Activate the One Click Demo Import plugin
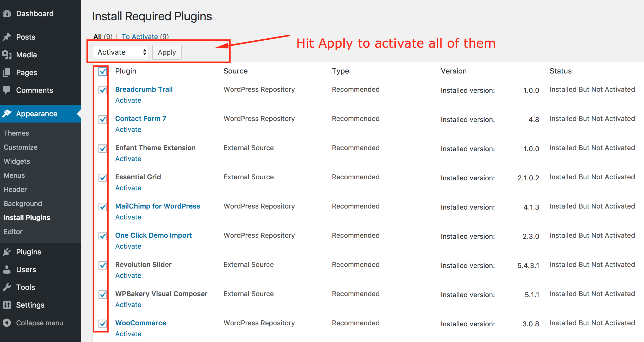 (128, 246)
